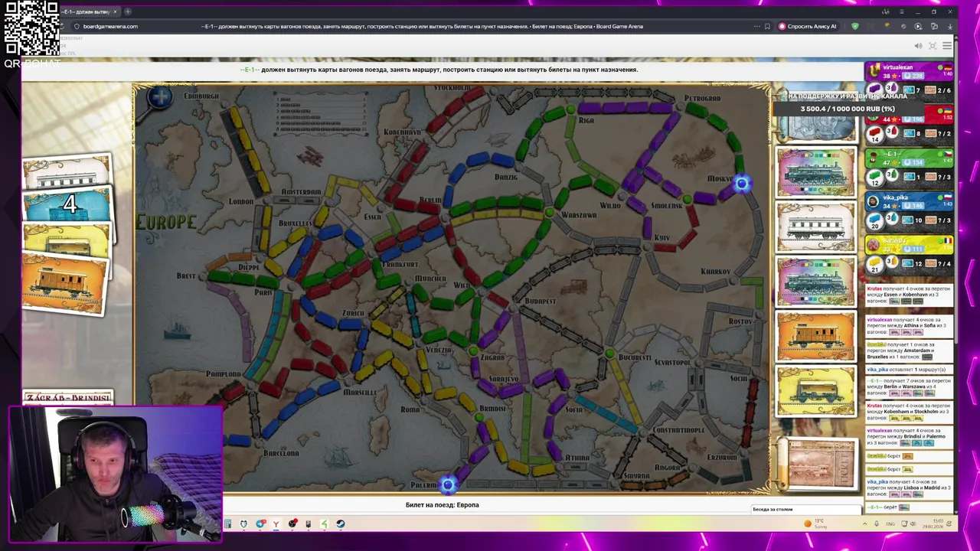Click the yellow train pieces counter showing 21

click(875, 265)
